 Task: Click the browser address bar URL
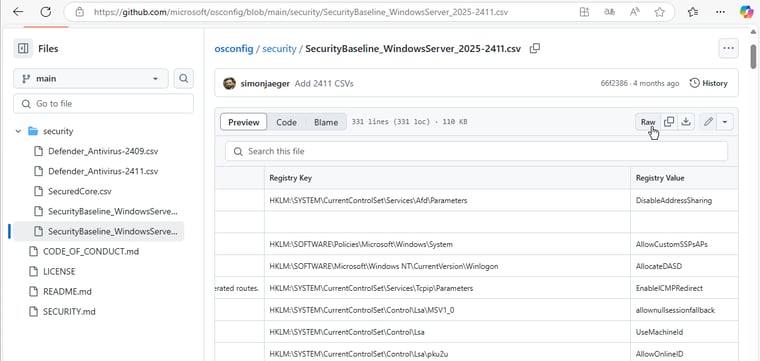301,12
